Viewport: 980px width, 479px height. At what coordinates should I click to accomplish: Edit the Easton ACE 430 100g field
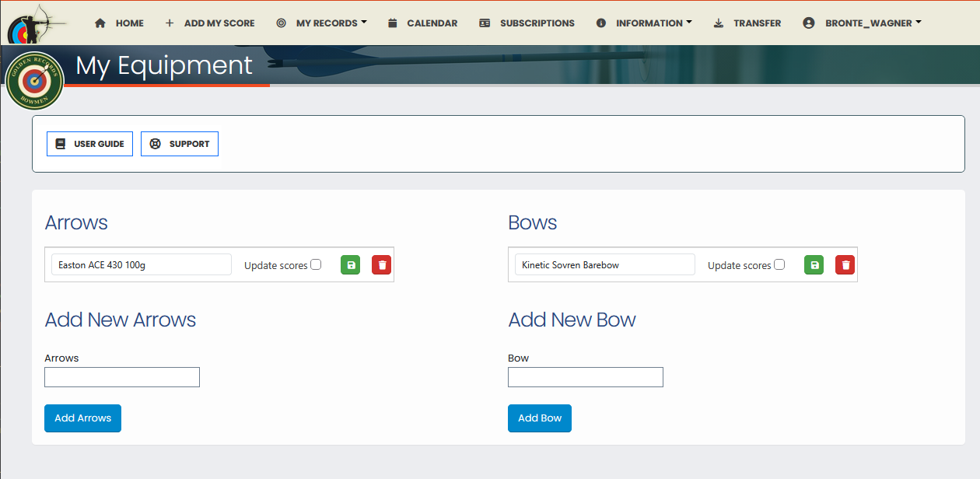tap(142, 264)
